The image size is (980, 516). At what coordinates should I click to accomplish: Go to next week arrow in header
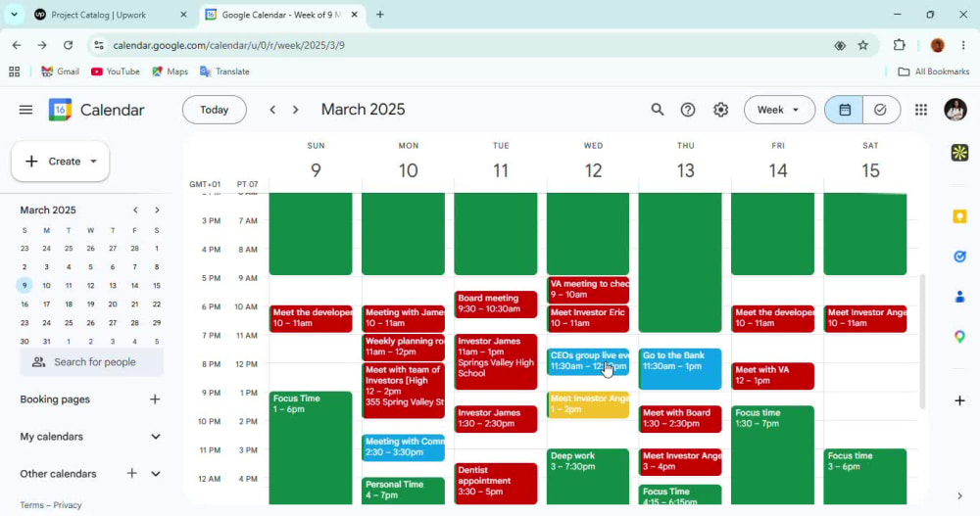pos(296,110)
